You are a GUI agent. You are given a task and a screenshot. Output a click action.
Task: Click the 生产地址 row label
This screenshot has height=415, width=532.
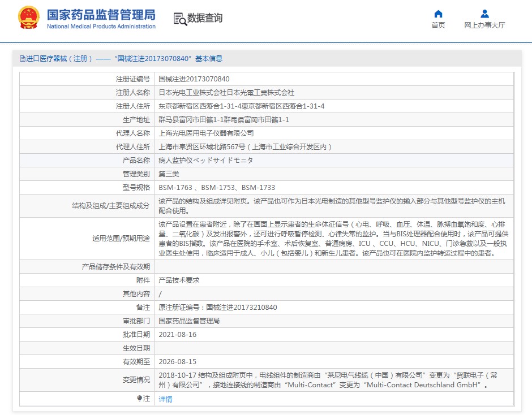tap(136, 120)
